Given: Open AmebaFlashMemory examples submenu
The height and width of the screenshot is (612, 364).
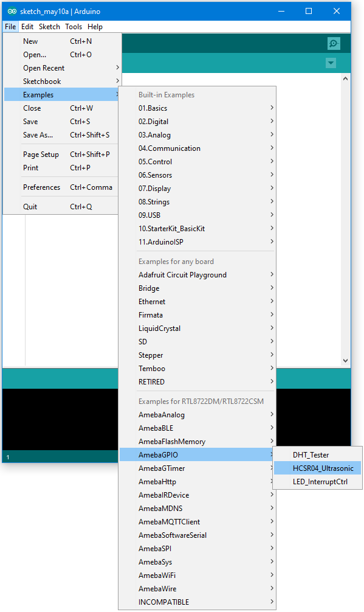Looking at the screenshot, I should [197, 442].
